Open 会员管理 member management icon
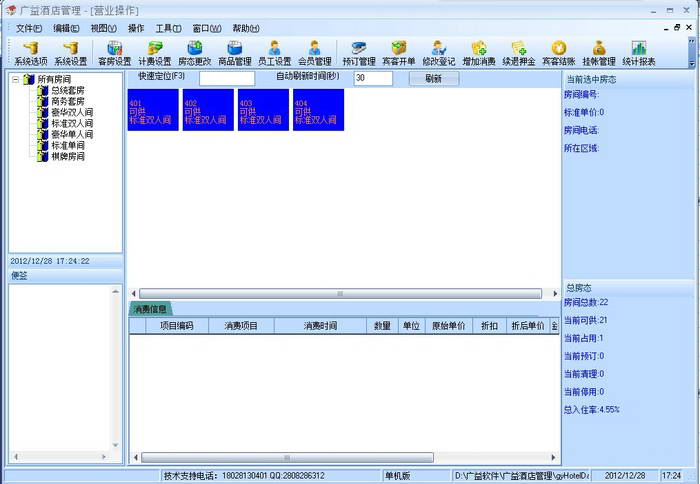The width and height of the screenshot is (700, 484). tap(315, 54)
